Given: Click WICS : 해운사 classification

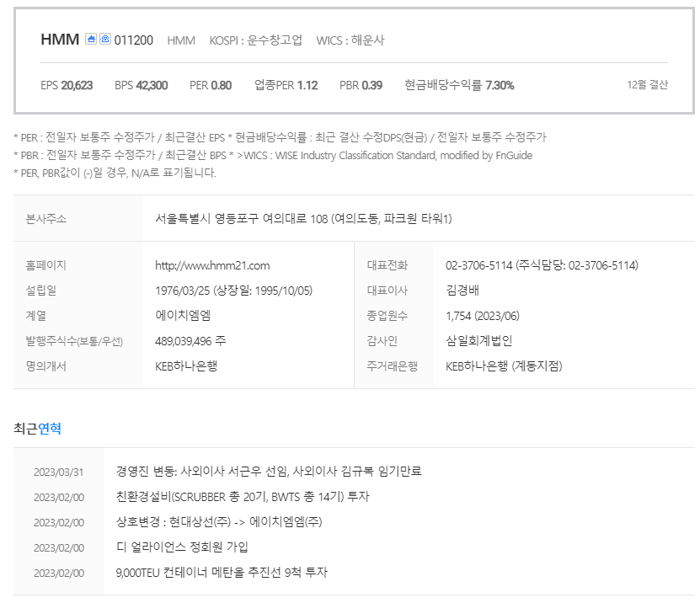Looking at the screenshot, I should pos(350,40).
